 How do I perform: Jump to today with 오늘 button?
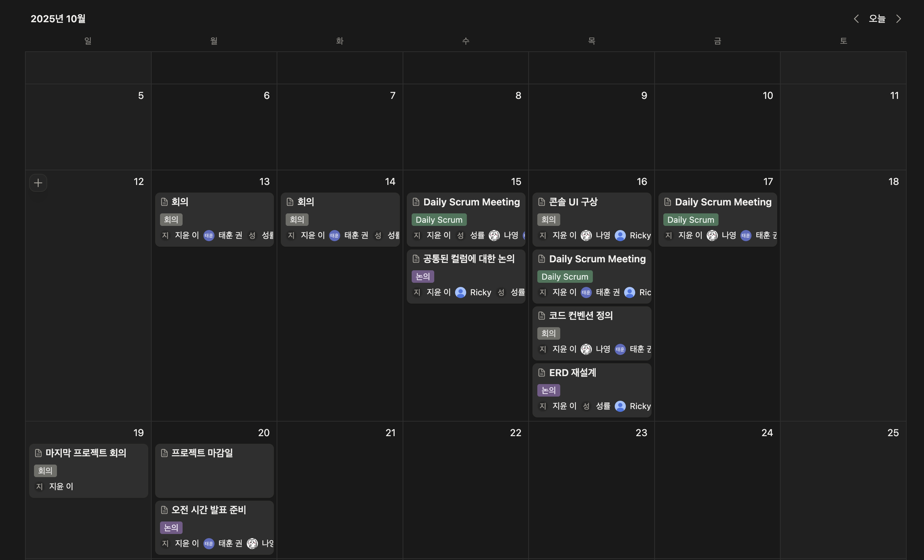click(877, 19)
